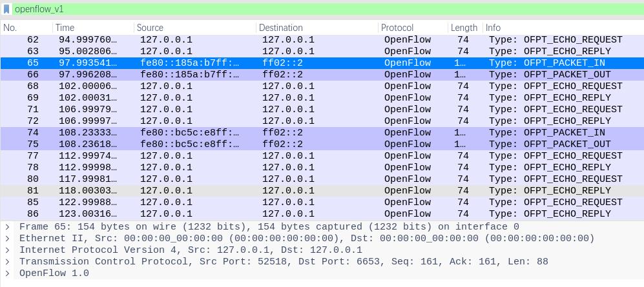
Task: Click destination ff02::2 in packet 75
Action: click(x=282, y=144)
